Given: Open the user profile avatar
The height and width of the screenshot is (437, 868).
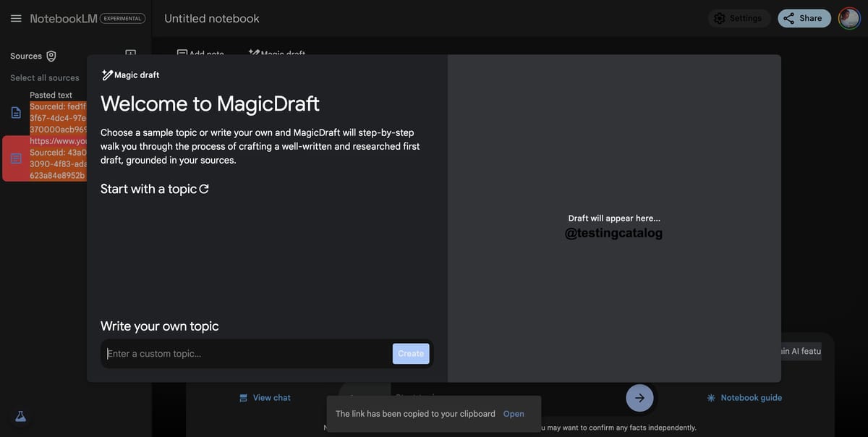Looking at the screenshot, I should pyautogui.click(x=849, y=18).
